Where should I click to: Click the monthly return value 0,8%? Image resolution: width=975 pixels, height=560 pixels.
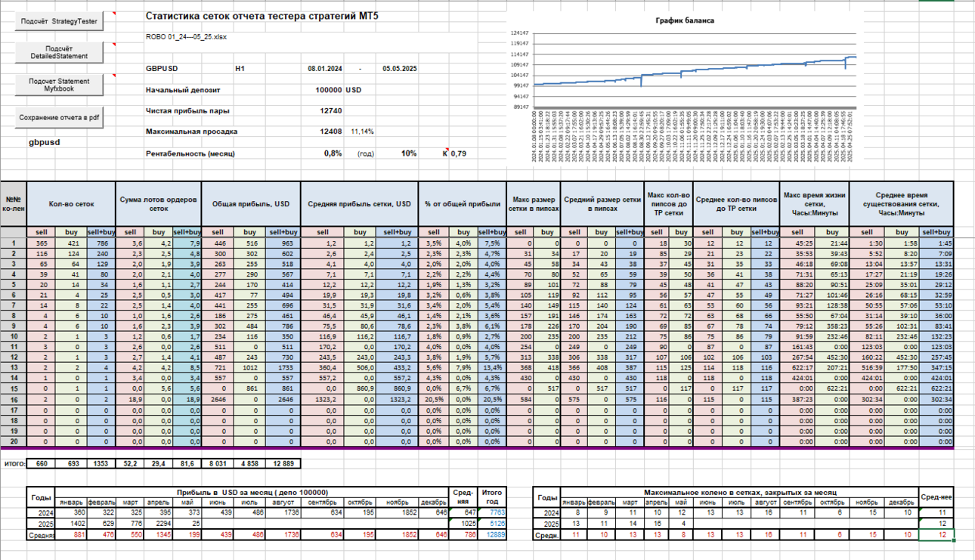333,153
